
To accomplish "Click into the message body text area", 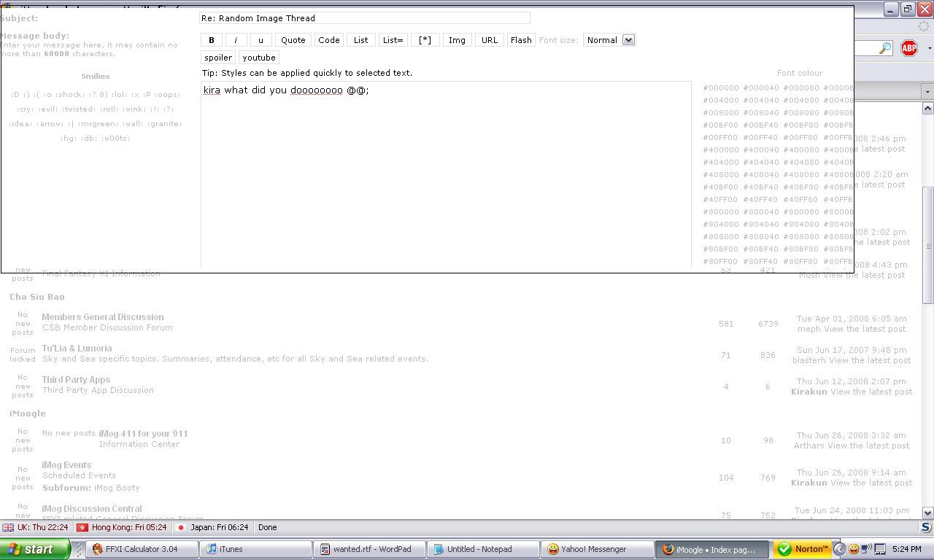I will click(x=445, y=175).
